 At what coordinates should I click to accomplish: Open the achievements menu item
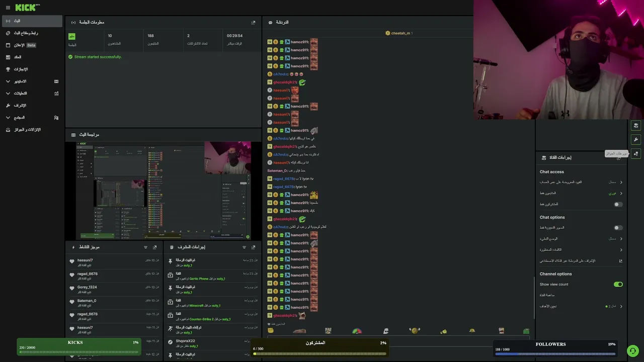tap(32, 69)
